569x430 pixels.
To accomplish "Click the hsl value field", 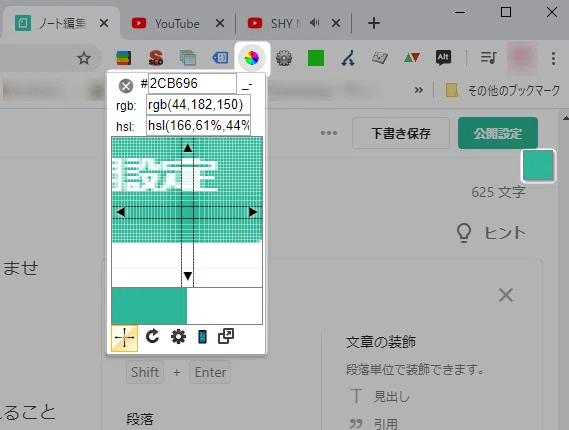I will click(x=198, y=126).
